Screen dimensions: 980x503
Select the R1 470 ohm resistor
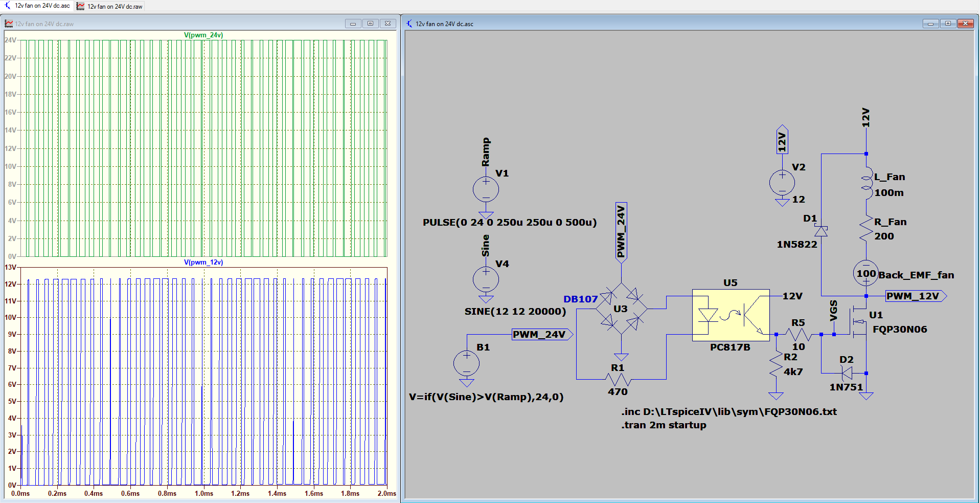coord(618,379)
